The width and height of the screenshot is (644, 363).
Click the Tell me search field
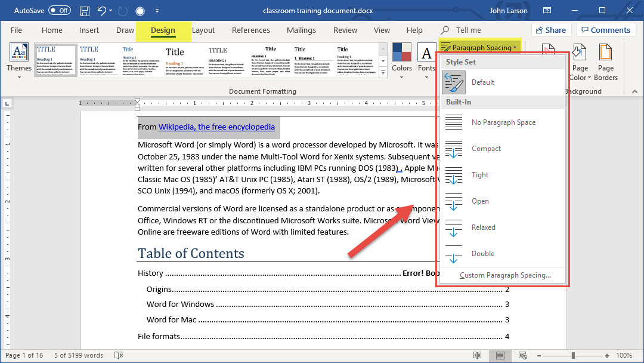[468, 30]
